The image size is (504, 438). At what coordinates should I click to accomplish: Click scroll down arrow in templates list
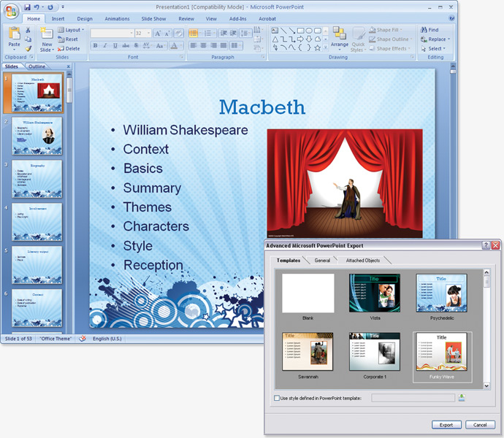(486, 385)
